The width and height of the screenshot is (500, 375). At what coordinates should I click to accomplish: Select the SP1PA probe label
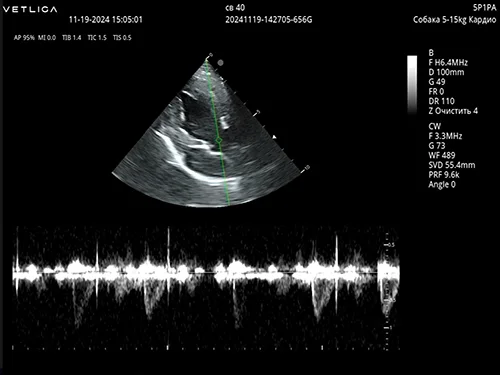(485, 8)
